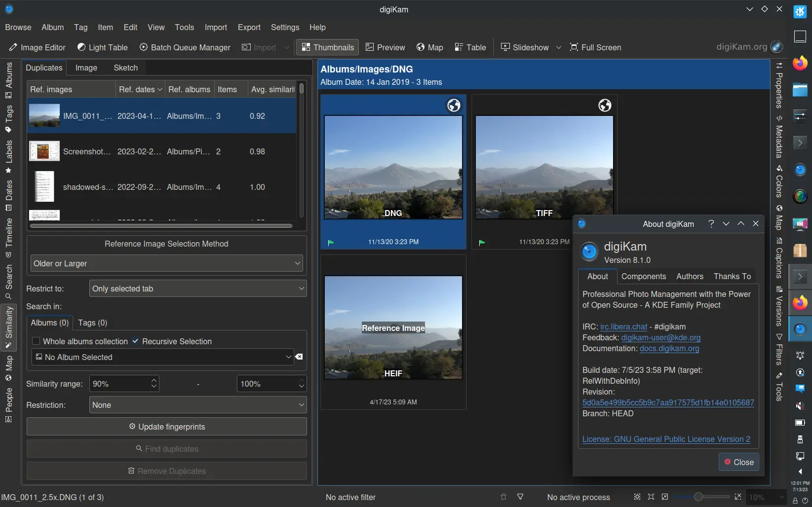Click the green flag on TIFF thumbnail
This screenshot has width=812, height=507.
click(x=482, y=242)
